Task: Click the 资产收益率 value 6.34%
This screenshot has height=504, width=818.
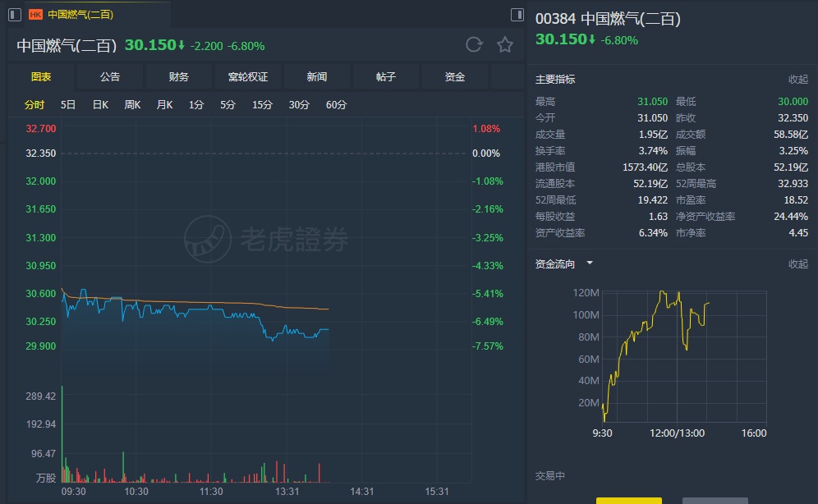Action: point(653,233)
